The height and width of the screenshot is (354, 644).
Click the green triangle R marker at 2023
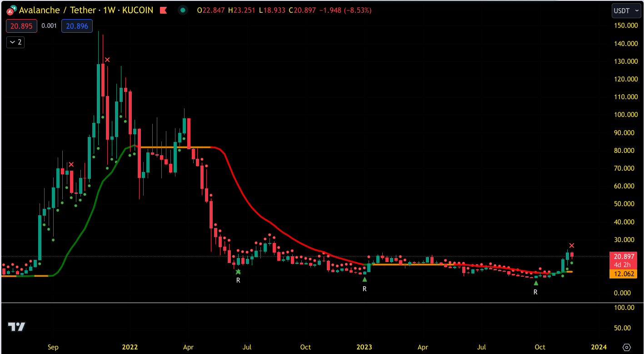point(364,279)
